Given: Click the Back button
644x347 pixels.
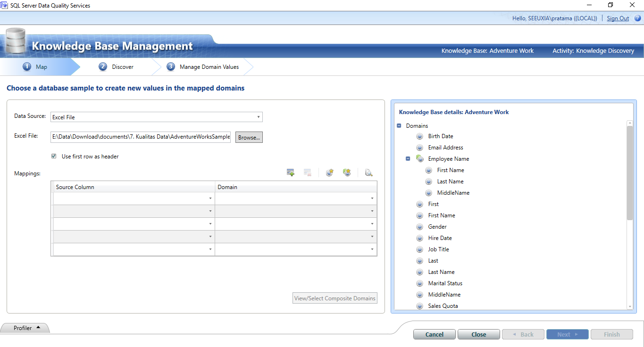Looking at the screenshot, I should (x=523, y=334).
